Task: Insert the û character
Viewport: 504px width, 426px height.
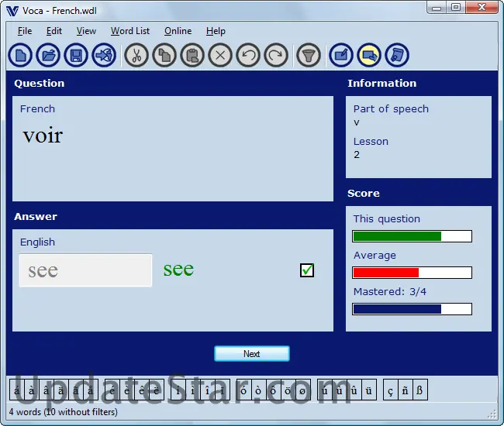Action: coord(354,390)
